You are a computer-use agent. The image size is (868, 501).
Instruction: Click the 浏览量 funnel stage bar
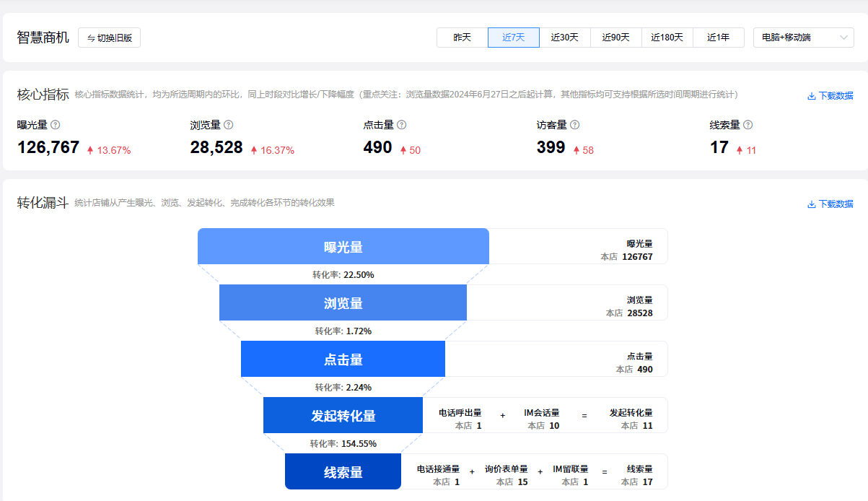[x=343, y=303]
